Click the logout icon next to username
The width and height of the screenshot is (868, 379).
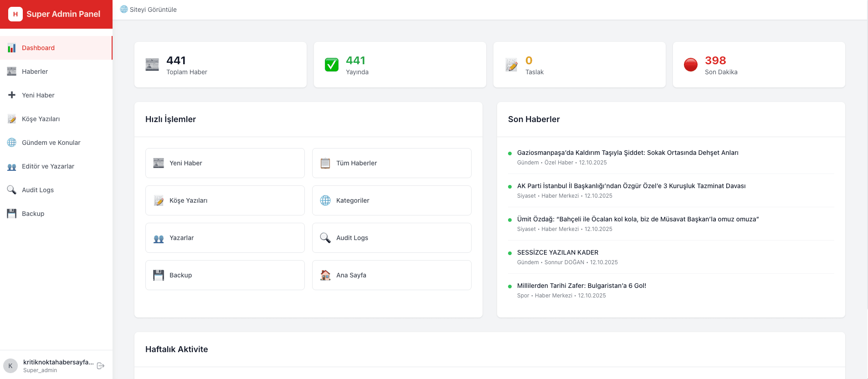coord(101,366)
